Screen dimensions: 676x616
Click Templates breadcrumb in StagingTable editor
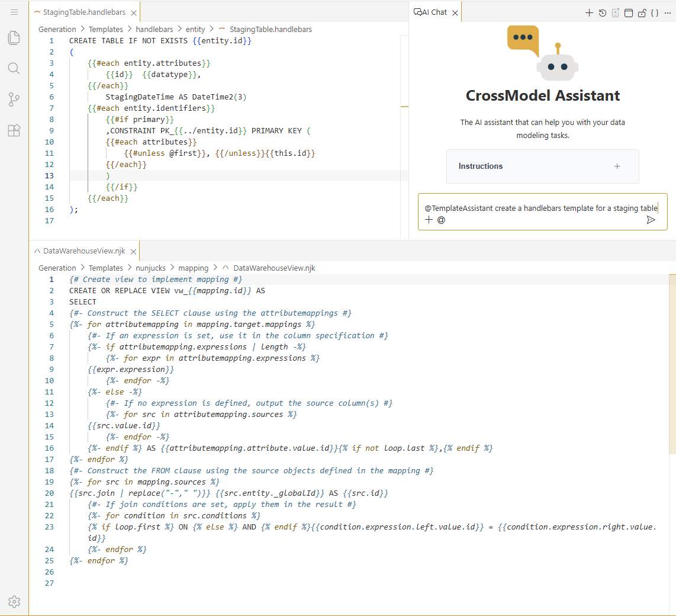coord(105,30)
